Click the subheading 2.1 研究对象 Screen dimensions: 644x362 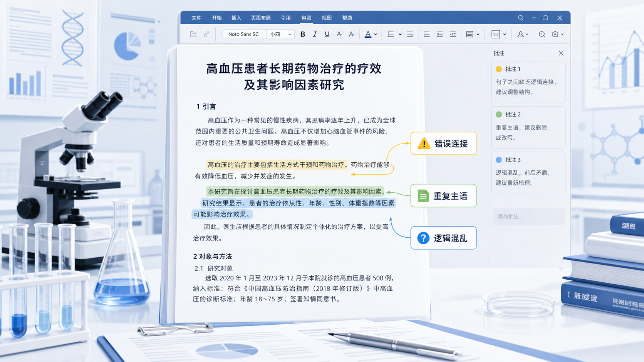213,268
